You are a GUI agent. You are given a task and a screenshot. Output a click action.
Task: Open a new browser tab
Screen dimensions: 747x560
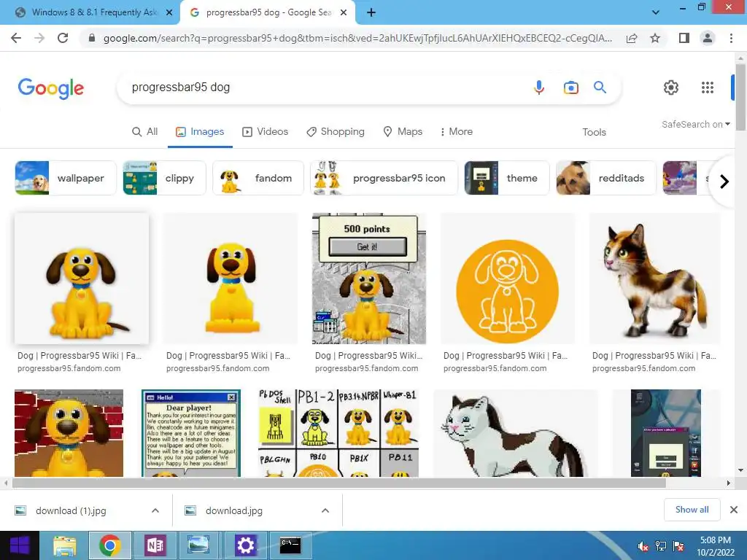pyautogui.click(x=371, y=12)
